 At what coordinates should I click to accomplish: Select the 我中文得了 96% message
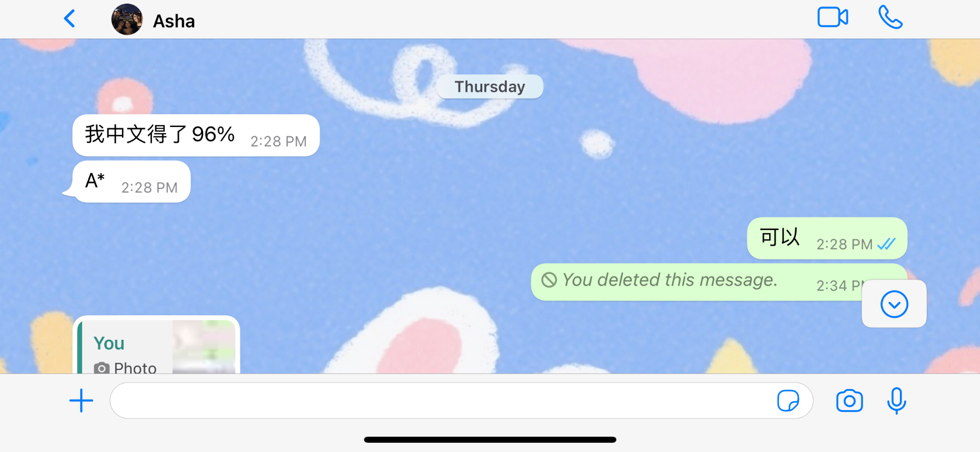(x=196, y=135)
